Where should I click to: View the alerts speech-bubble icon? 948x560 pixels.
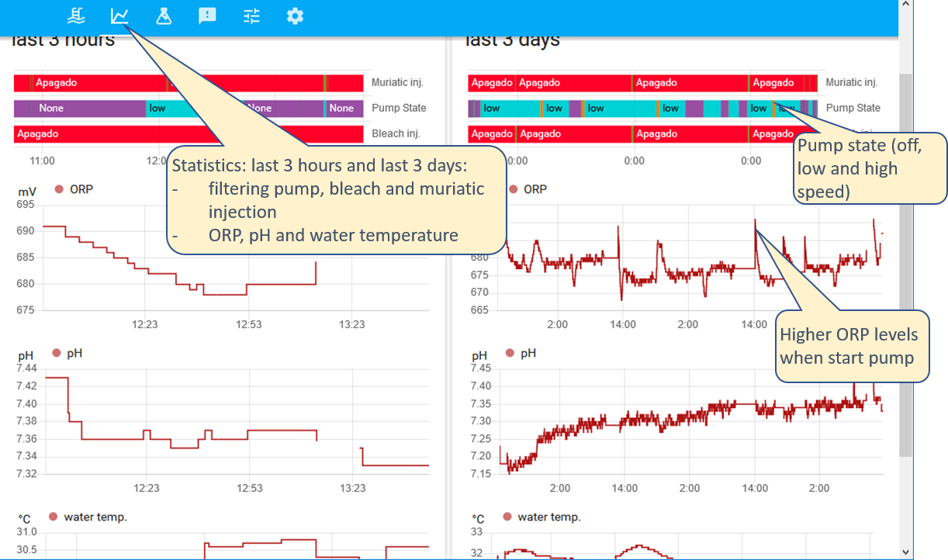[207, 16]
